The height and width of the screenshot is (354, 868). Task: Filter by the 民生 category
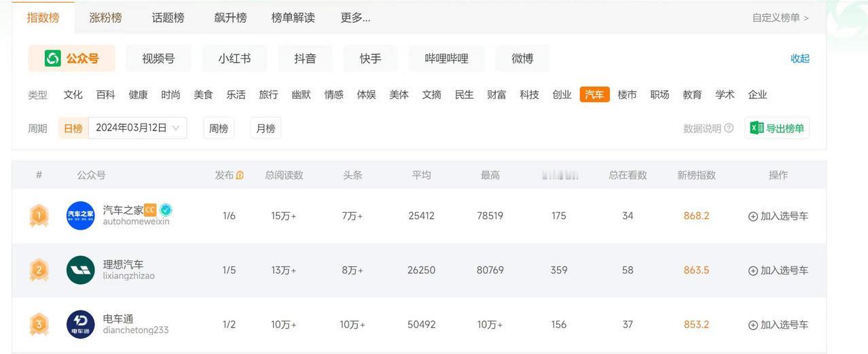[464, 94]
